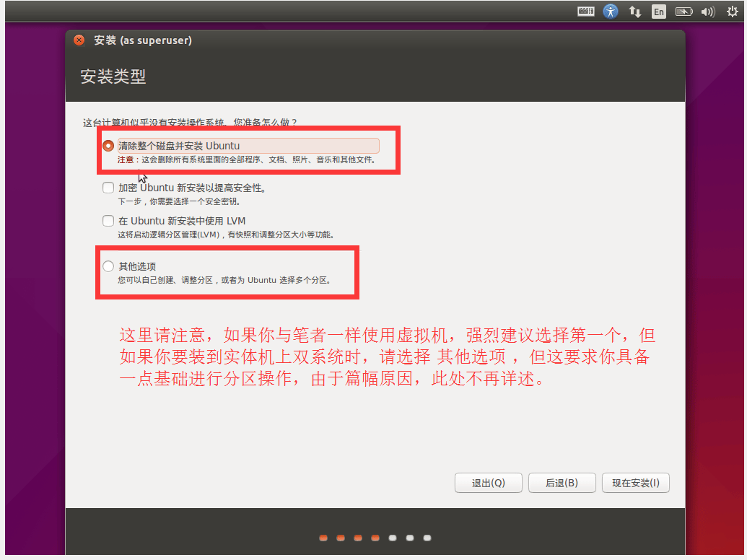Viewport: 747px width, 560px height.
Task: Click the battery status icon
Action: tap(683, 12)
